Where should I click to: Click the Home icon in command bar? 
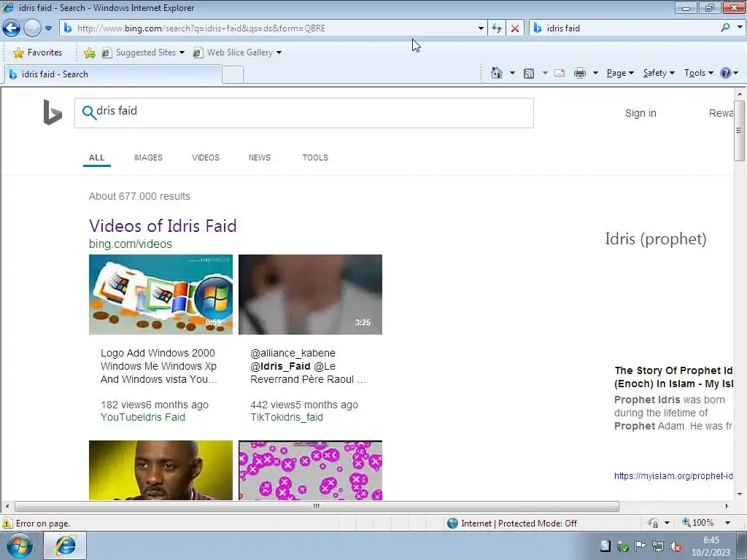pyautogui.click(x=496, y=73)
